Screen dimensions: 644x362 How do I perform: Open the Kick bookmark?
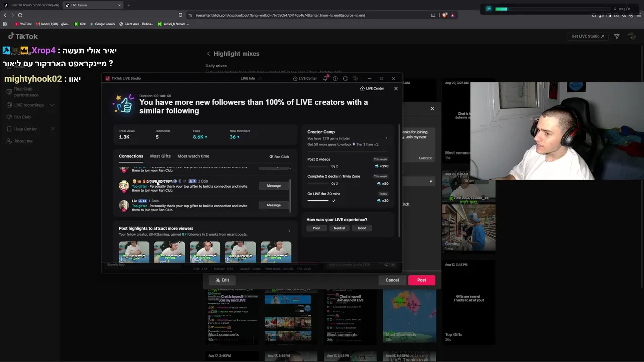[x=80, y=24]
